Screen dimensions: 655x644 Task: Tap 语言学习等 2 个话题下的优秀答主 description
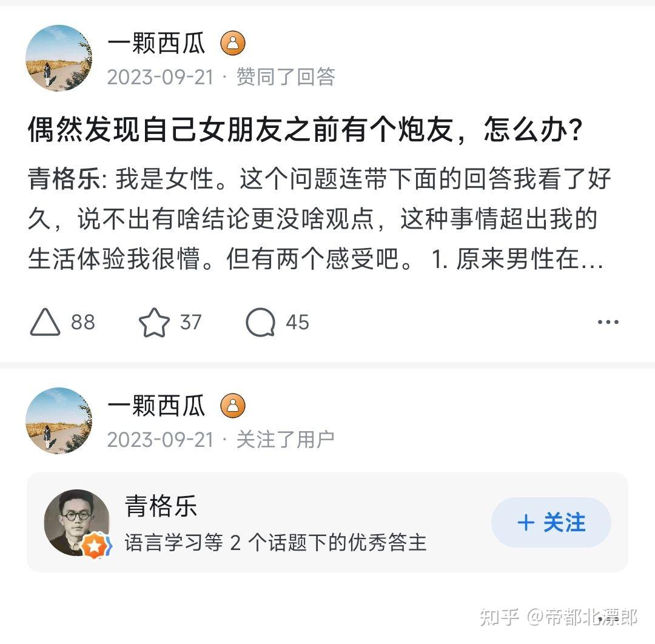click(275, 543)
